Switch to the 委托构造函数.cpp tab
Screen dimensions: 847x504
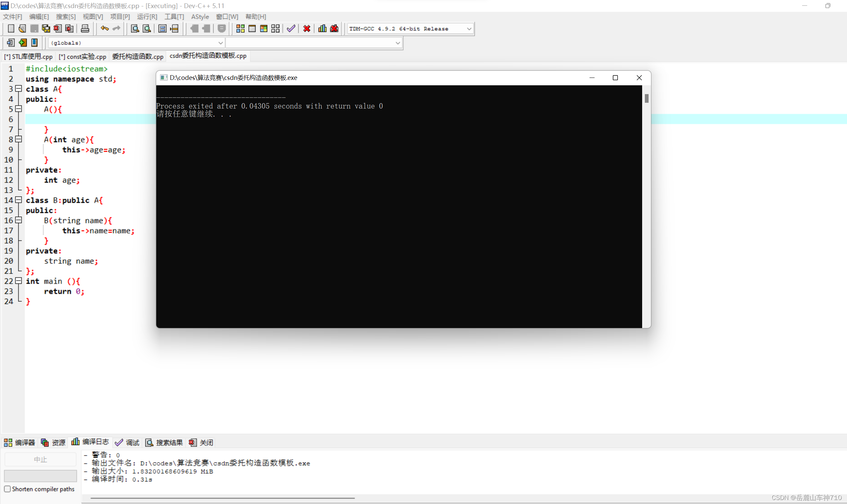(x=138, y=56)
